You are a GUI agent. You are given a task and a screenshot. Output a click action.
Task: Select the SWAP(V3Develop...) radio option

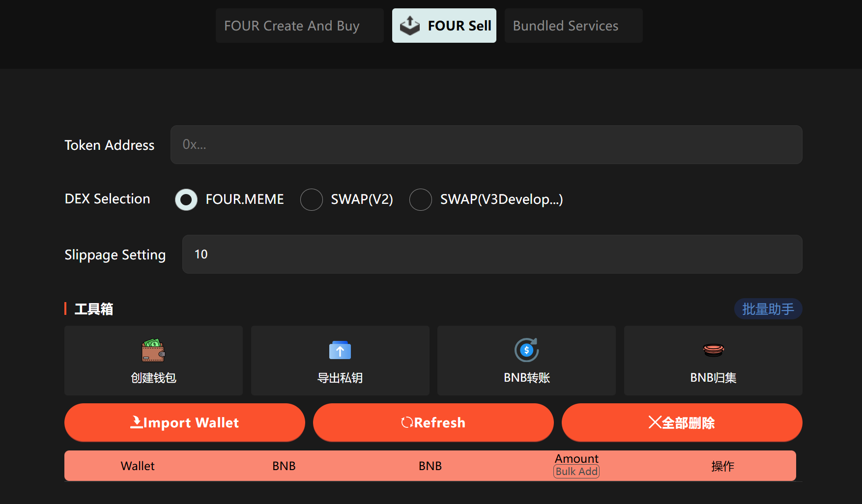pos(421,199)
